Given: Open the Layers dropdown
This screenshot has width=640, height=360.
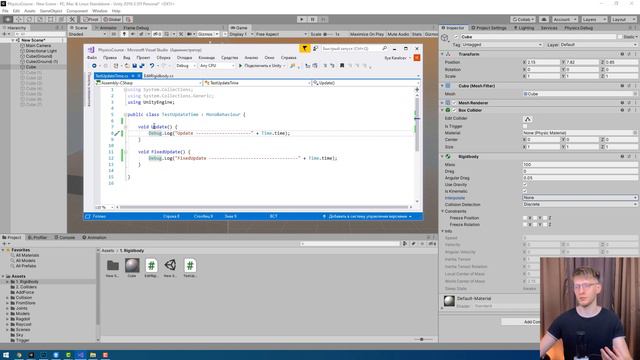Looking at the screenshot, I should pyautogui.click(x=593, y=19).
